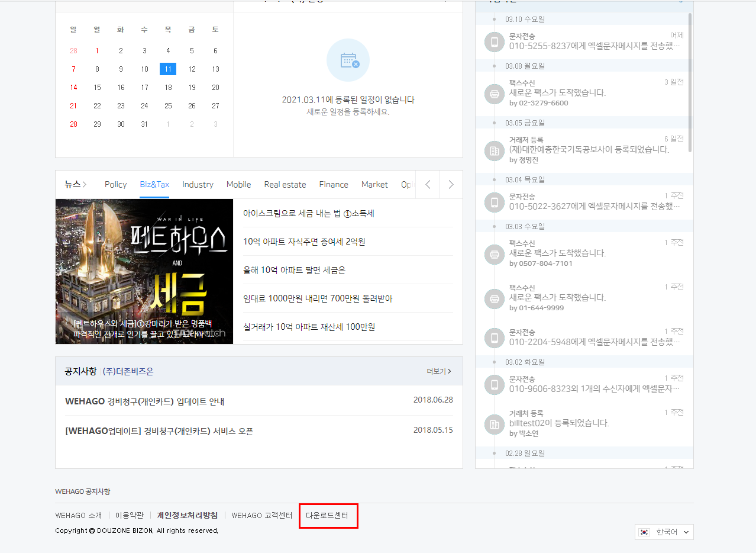756x553 pixels.
Task: Expand notices with 더보기 link
Action: (x=438, y=371)
